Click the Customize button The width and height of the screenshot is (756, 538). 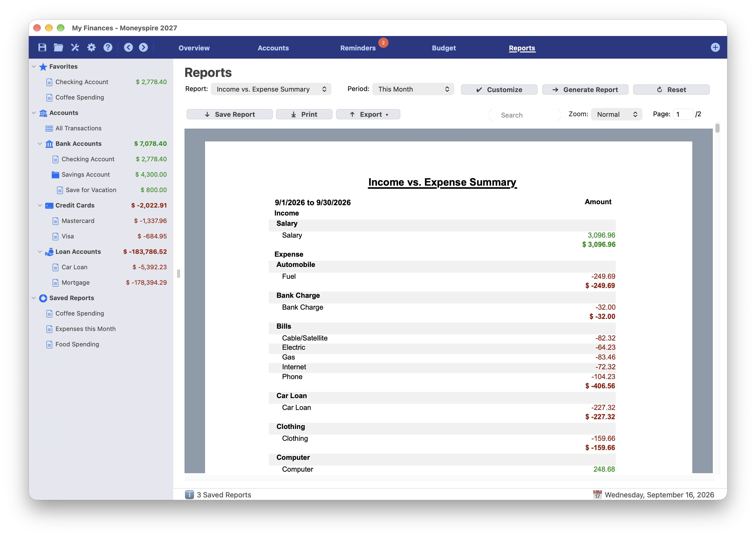[499, 89]
